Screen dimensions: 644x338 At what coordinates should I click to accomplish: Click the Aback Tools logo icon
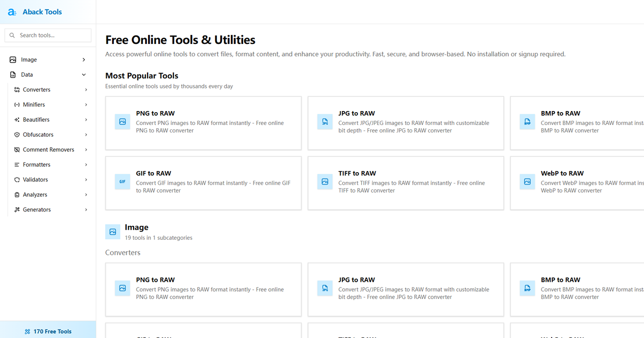point(11,12)
